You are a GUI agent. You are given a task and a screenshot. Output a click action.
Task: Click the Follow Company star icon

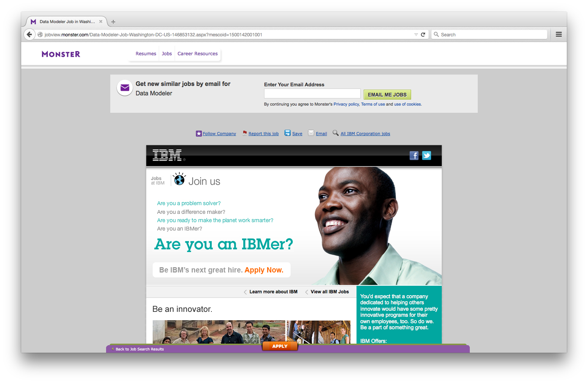(x=199, y=134)
